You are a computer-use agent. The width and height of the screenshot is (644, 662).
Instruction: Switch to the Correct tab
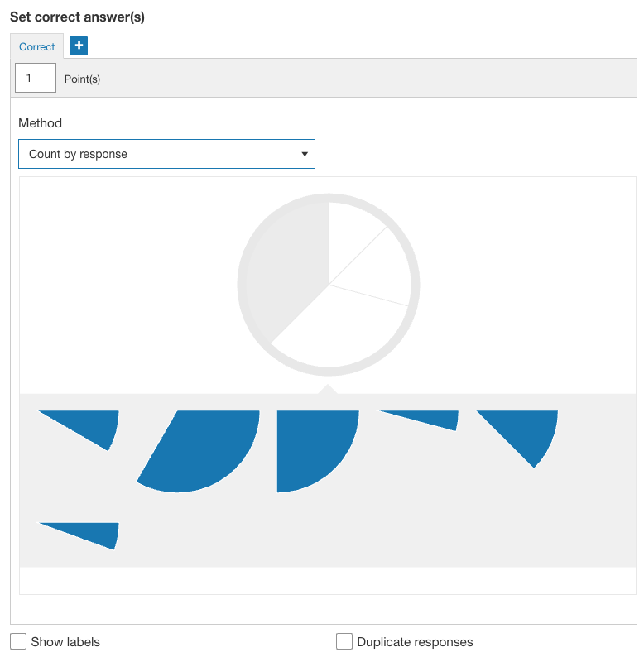[36, 46]
